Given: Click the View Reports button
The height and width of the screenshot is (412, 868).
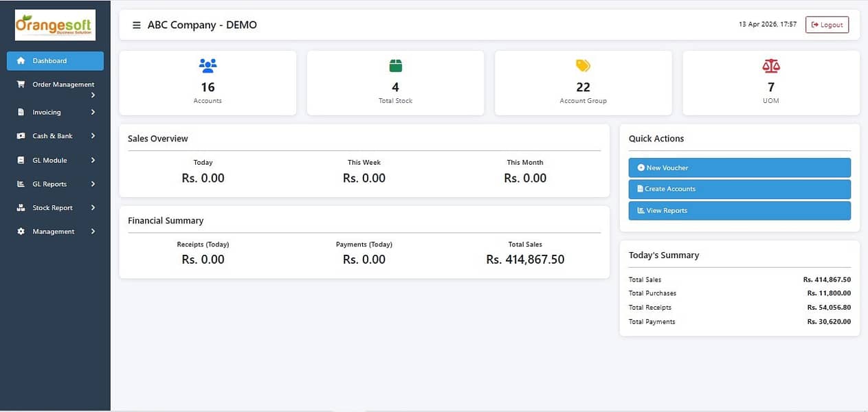Looking at the screenshot, I should pyautogui.click(x=739, y=210).
